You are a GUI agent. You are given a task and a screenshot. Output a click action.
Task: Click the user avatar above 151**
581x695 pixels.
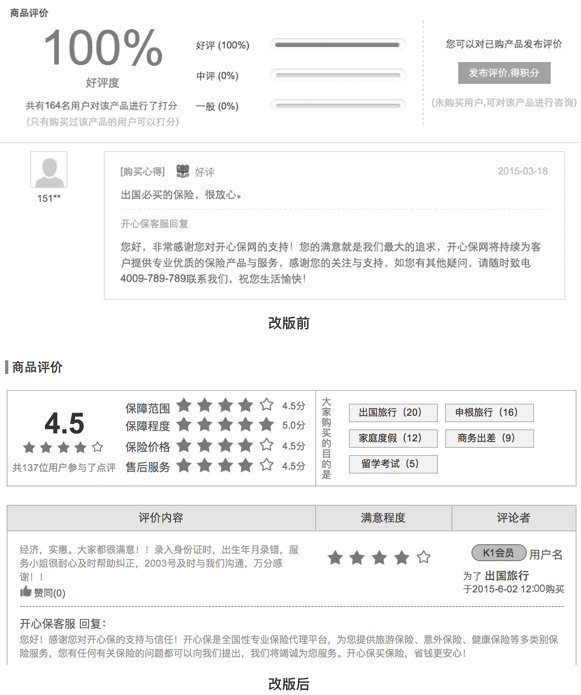[x=49, y=170]
